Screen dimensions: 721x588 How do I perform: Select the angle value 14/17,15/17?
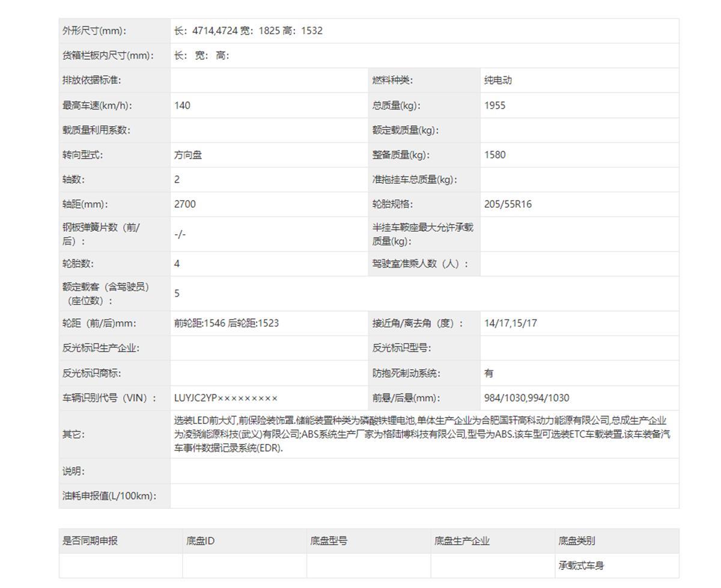[511, 323]
